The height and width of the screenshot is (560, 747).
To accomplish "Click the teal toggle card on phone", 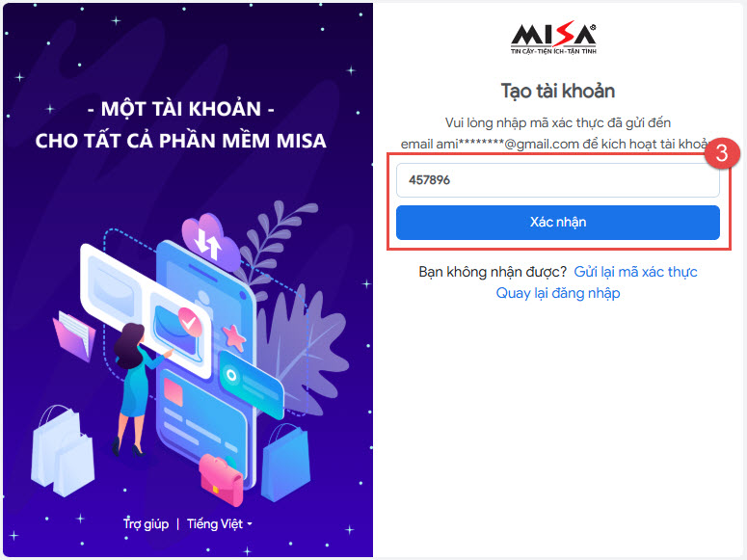I will tap(251, 385).
